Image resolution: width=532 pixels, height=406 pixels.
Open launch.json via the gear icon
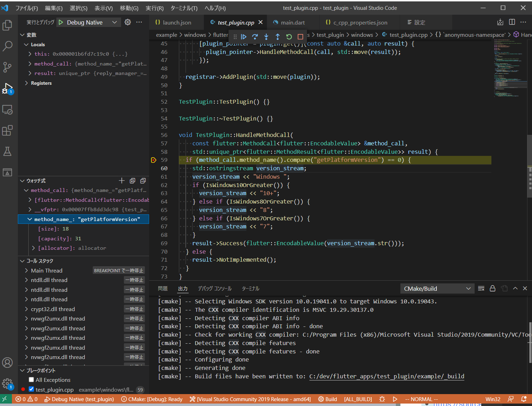(x=128, y=22)
